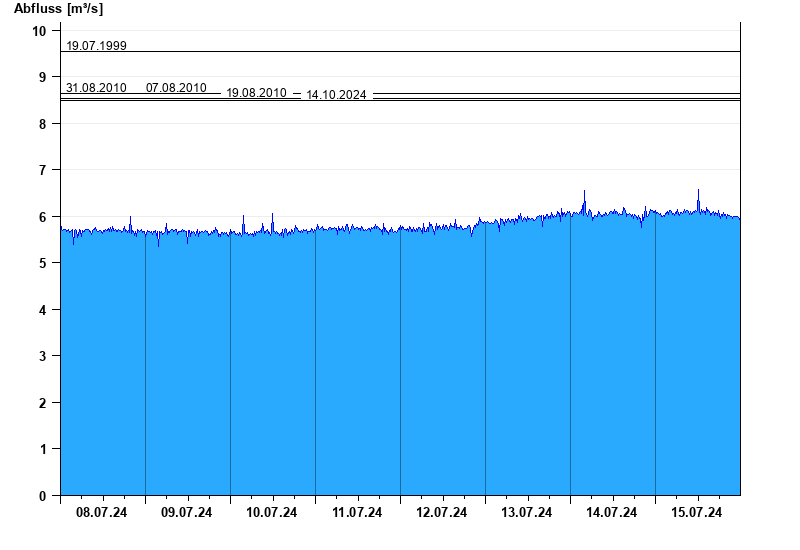Click the 19.08.2010 reference label
The height and width of the screenshot is (550, 800).
256,93
